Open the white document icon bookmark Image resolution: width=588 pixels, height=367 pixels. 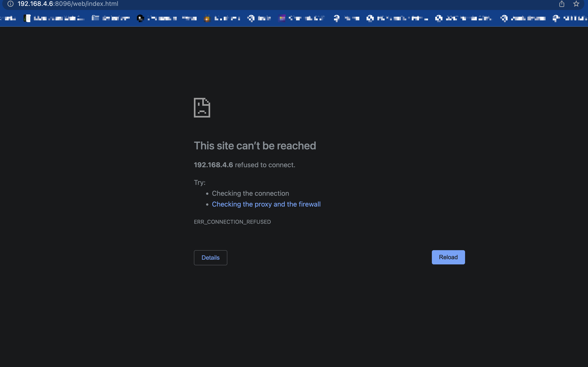coord(27,18)
